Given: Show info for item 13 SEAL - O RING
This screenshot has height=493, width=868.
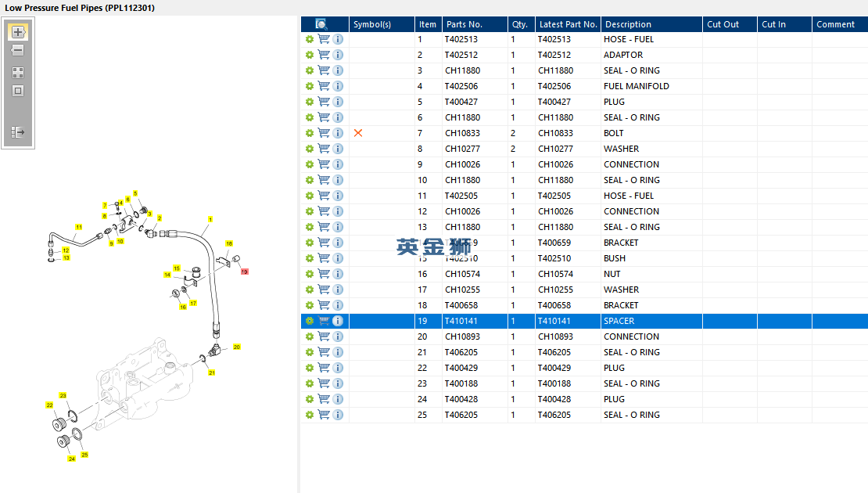Looking at the screenshot, I should pos(338,227).
